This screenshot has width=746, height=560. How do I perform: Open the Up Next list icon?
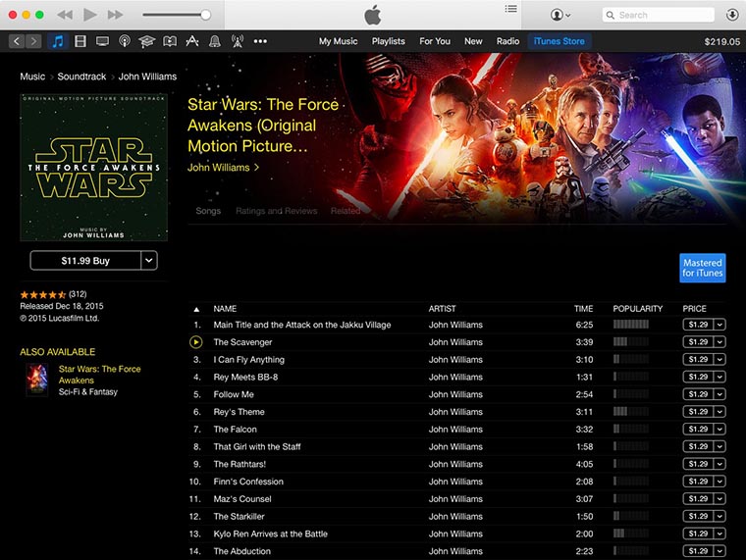[511, 9]
